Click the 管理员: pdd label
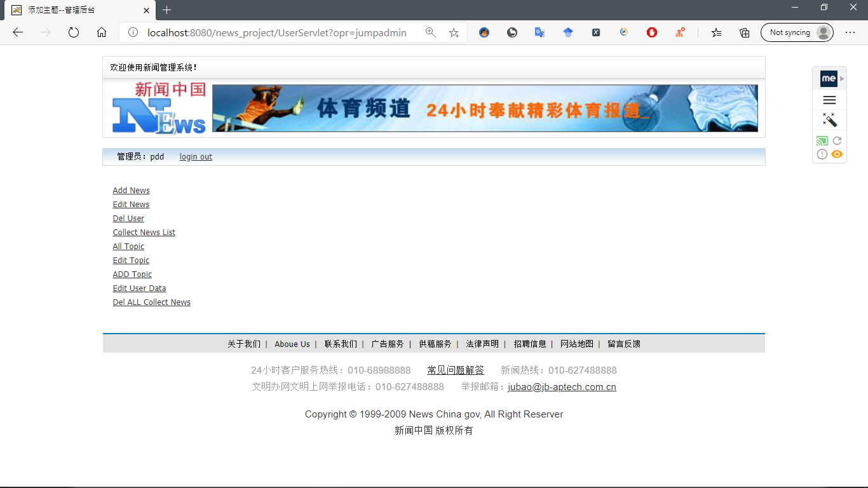This screenshot has height=488, width=868. (x=140, y=157)
